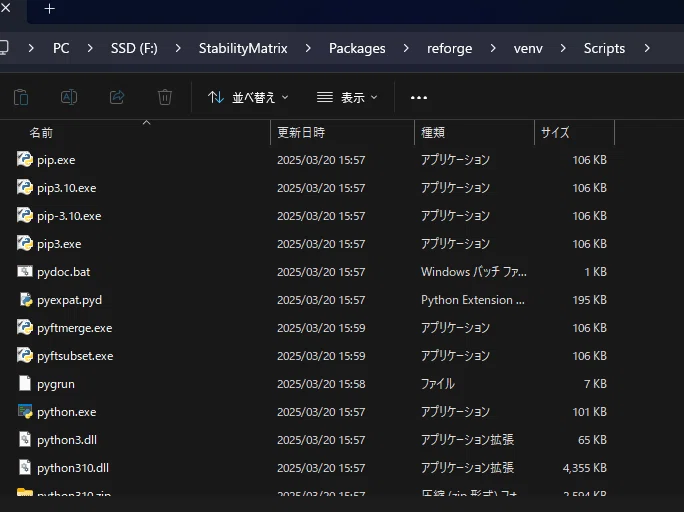The width and height of the screenshot is (684, 512).
Task: Expand chevron after venv
Action: [563, 48]
